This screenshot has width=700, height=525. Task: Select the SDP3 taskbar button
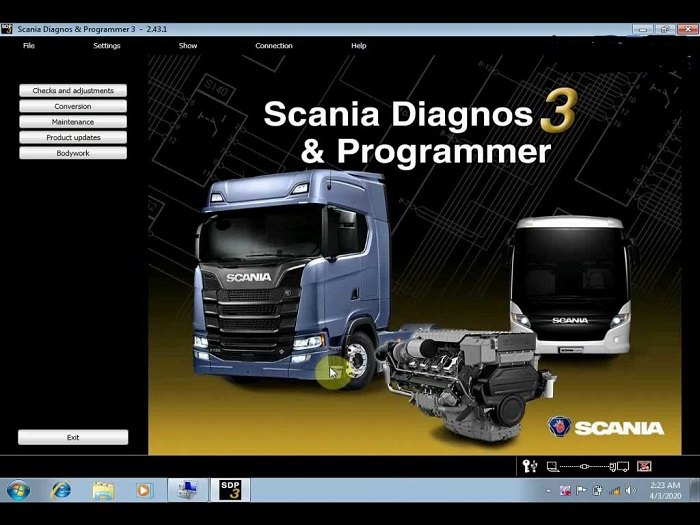230,490
